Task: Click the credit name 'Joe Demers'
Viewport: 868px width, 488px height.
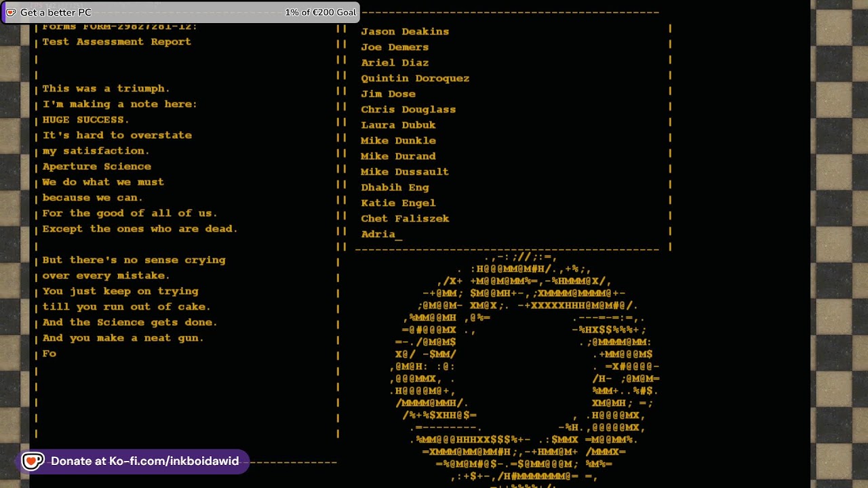Action: pos(395,47)
